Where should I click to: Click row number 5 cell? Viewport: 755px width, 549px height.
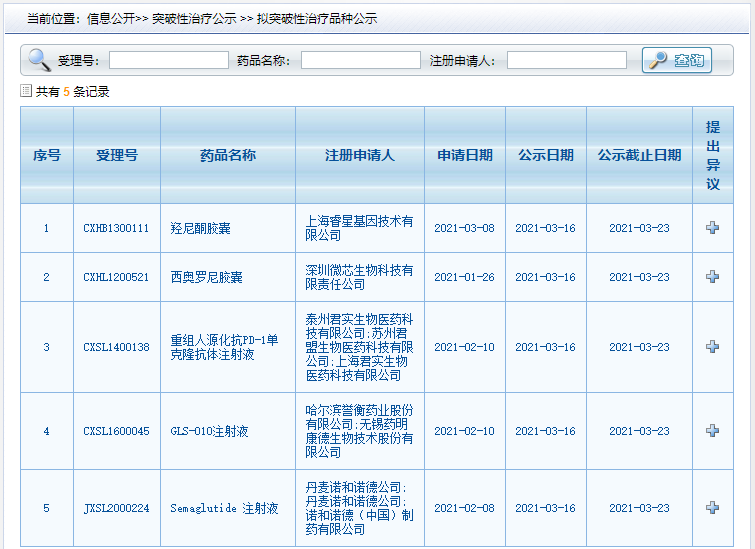pos(46,509)
